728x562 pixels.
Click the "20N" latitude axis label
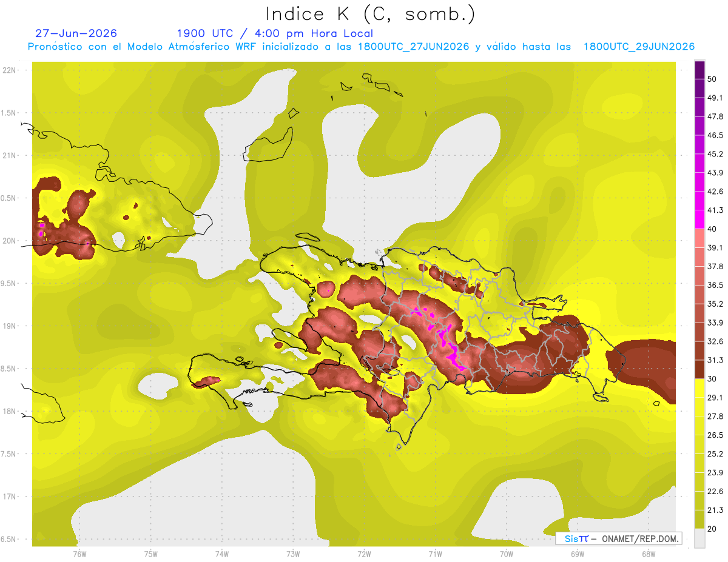pyautogui.click(x=10, y=241)
